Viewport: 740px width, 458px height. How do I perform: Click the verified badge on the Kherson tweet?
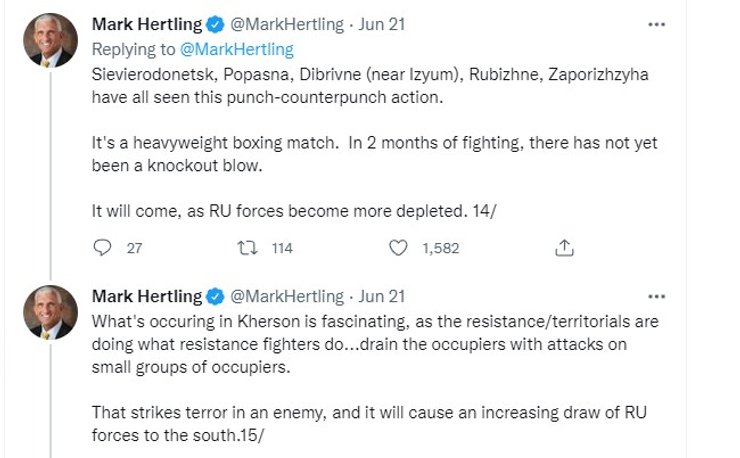(x=215, y=296)
